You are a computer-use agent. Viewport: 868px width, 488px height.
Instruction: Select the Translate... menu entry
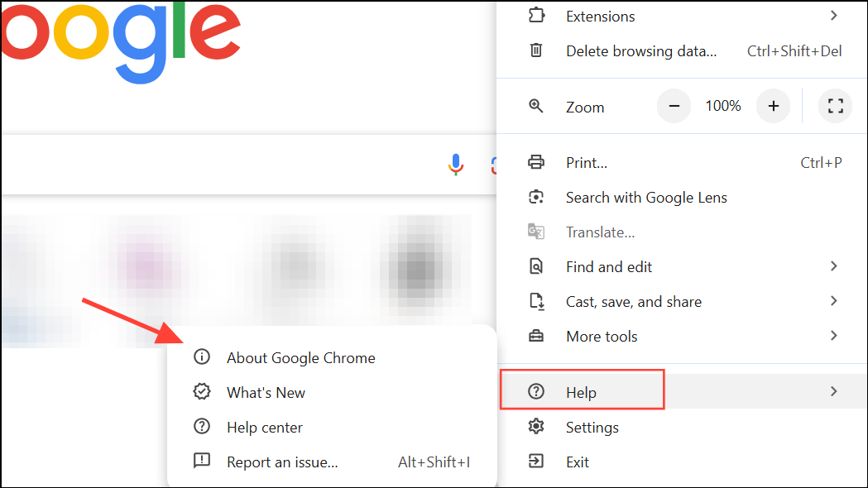tap(683, 232)
